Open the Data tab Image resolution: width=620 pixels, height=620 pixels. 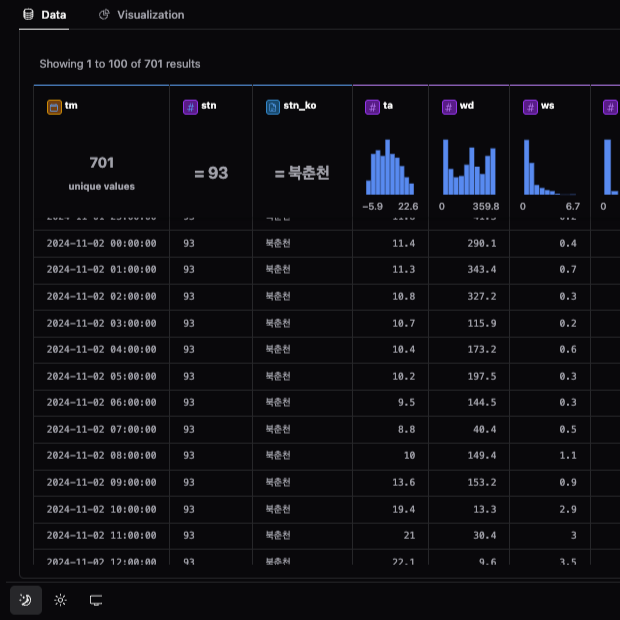coord(53,15)
